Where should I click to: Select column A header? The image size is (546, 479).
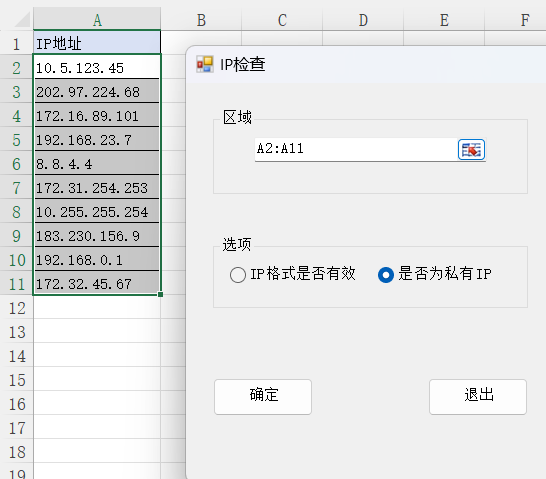97,20
